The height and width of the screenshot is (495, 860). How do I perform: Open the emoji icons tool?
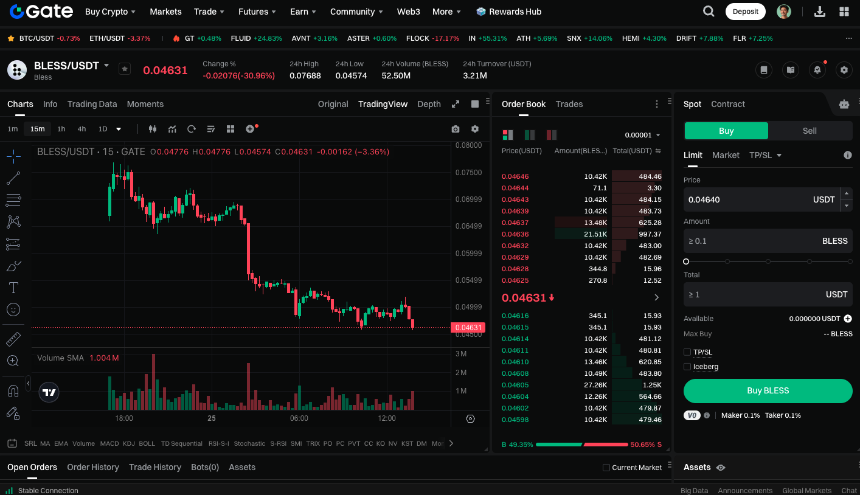(x=14, y=310)
